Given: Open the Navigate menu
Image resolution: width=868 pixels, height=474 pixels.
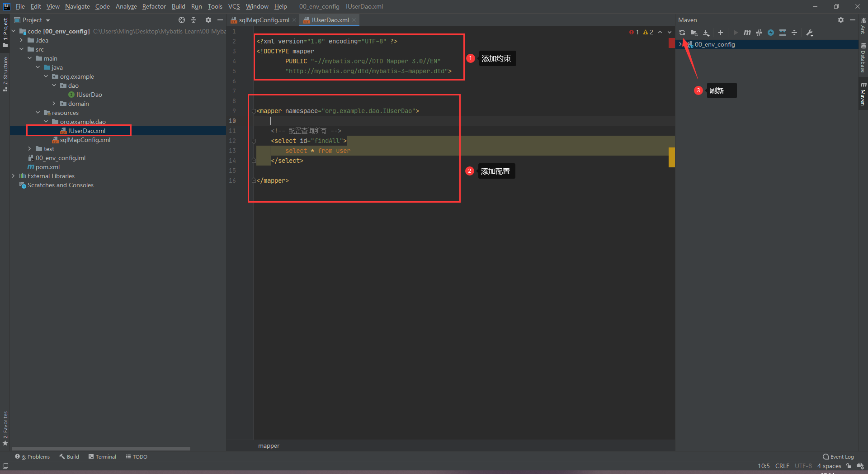Looking at the screenshot, I should pos(77,6).
